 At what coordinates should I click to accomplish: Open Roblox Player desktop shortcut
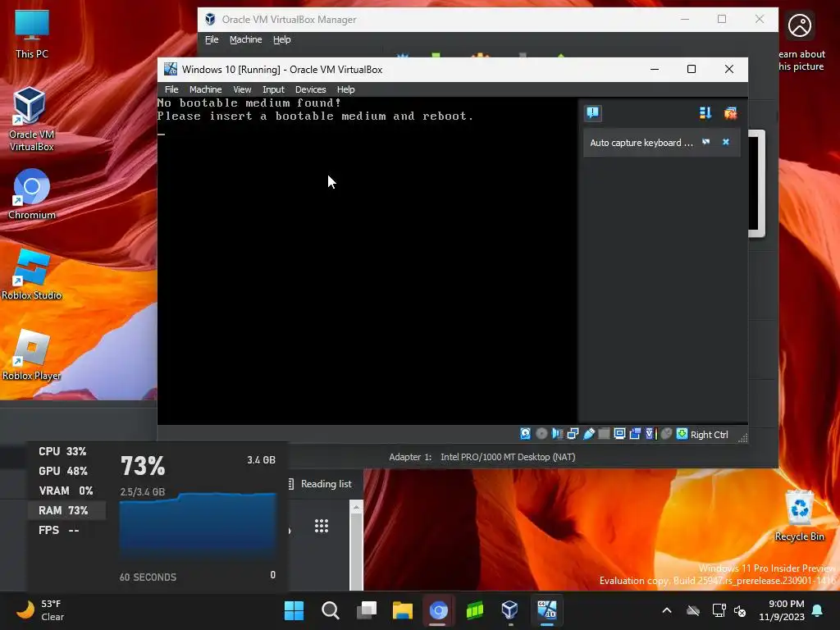[x=32, y=354]
